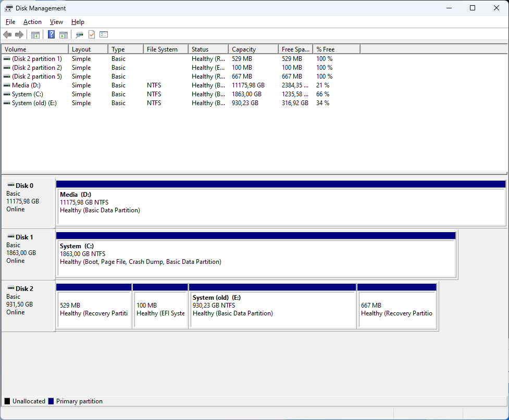Click the black Unallocated legend swatch

[x=7, y=401]
